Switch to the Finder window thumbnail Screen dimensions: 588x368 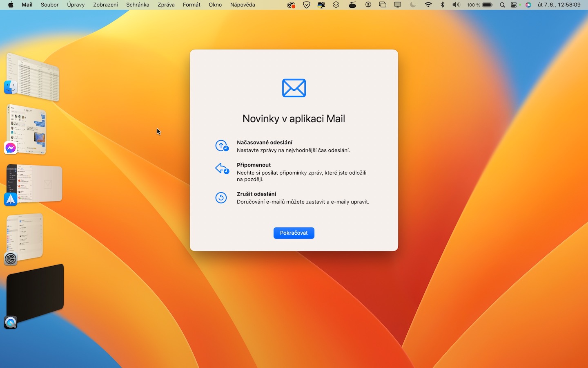click(x=33, y=77)
